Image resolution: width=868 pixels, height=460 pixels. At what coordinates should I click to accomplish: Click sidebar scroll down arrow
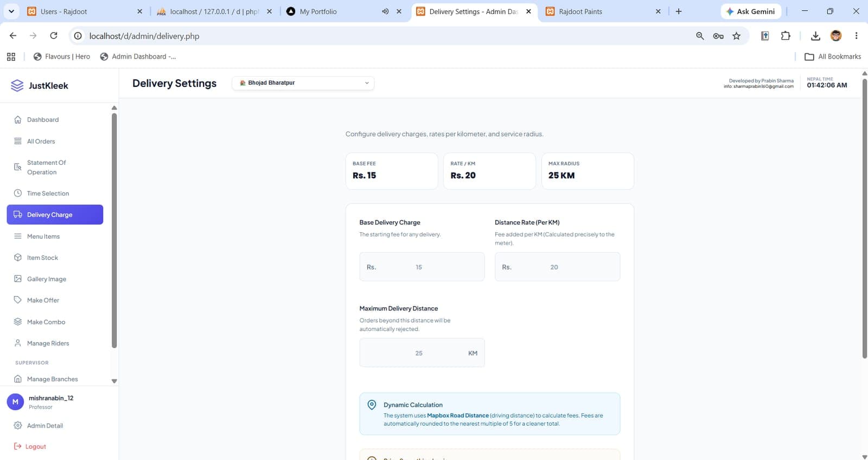114,381
